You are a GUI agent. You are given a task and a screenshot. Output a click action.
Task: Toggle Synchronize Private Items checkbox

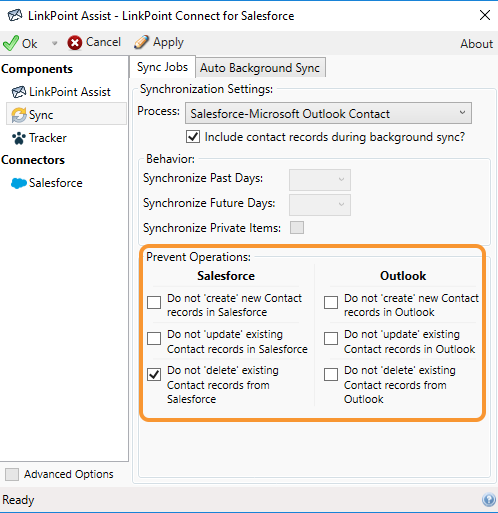click(297, 228)
